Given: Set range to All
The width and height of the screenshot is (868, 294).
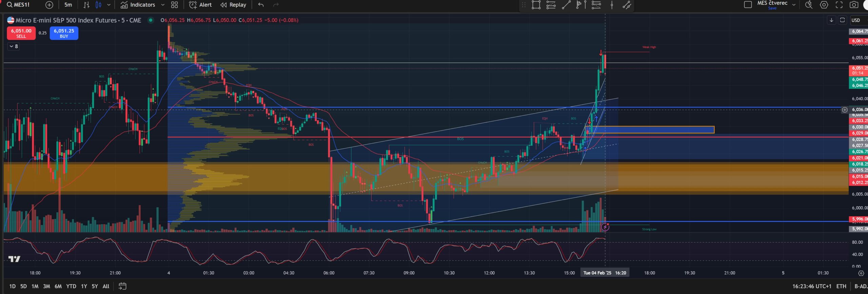Looking at the screenshot, I should tap(106, 286).
